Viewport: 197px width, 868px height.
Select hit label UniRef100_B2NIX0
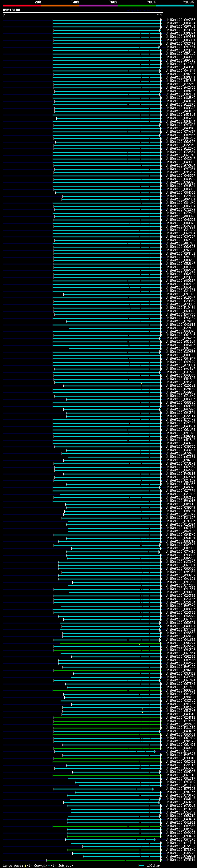point(180,389)
